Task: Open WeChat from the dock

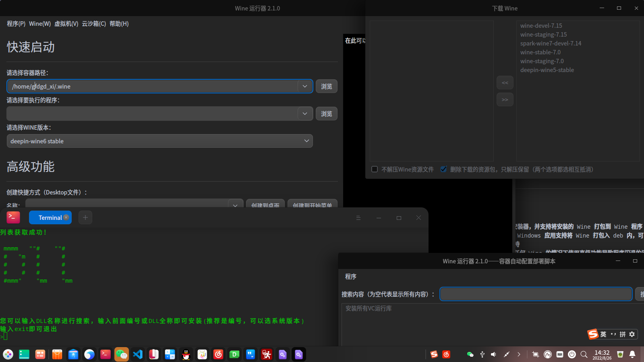Action: pyautogui.click(x=122, y=354)
